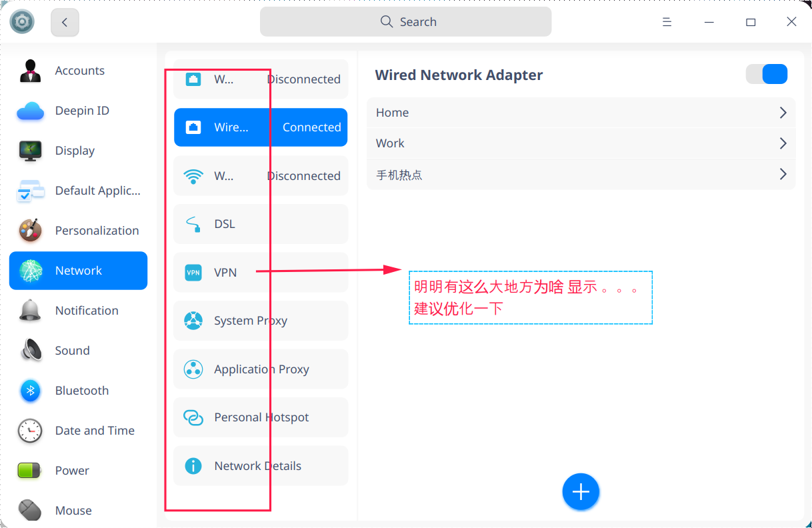
Task: Expand the Home connection chevron
Action: point(783,113)
